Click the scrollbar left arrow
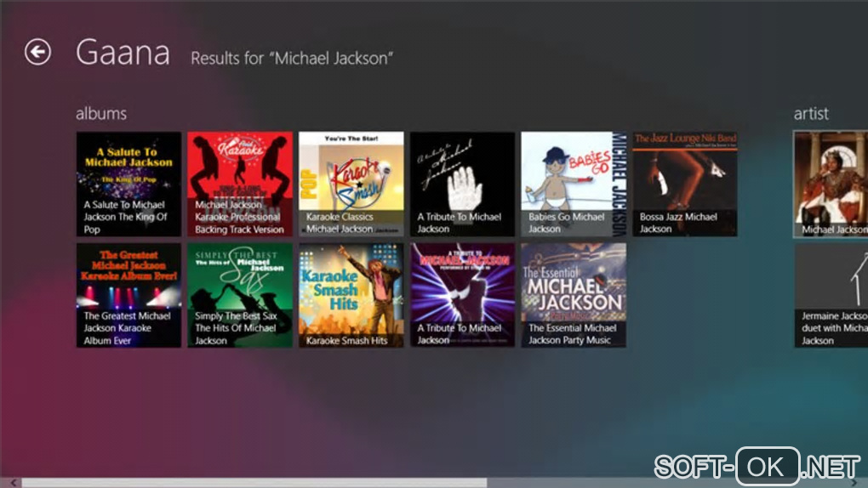The height and width of the screenshot is (488, 868). coord(14,483)
